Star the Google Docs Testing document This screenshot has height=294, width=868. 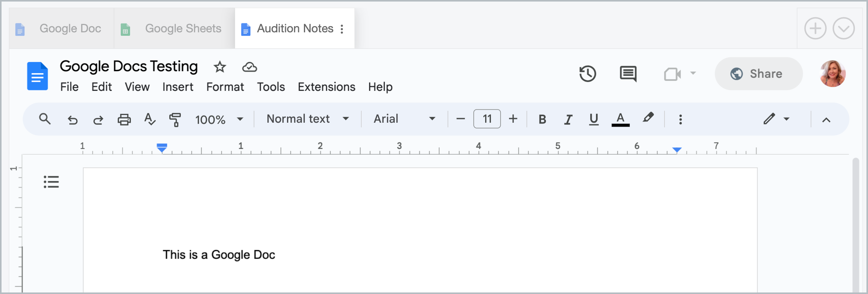pos(220,67)
